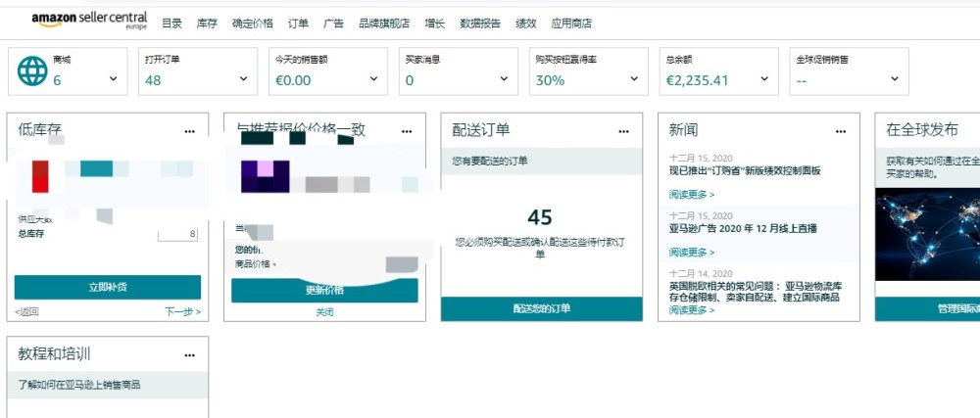Click the headline 亚马逊广告 2020 年 12 月线上直播
Image resolution: width=980 pixels, height=418 pixels.
743,228
